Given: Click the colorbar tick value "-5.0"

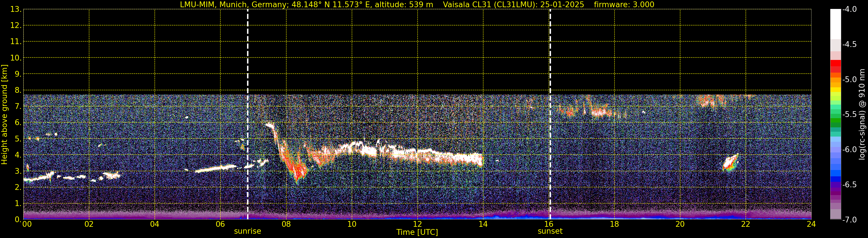Looking at the screenshot, I should click(x=849, y=79).
